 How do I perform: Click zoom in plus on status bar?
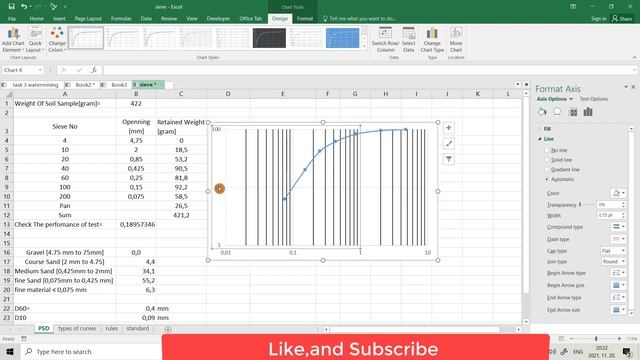point(619,339)
